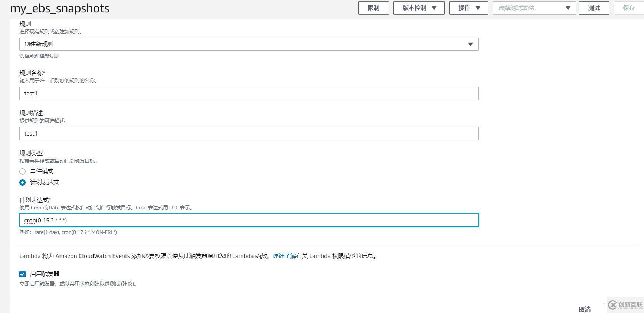Select the 计划表达式 radio button
The width and height of the screenshot is (644, 313).
click(x=23, y=182)
